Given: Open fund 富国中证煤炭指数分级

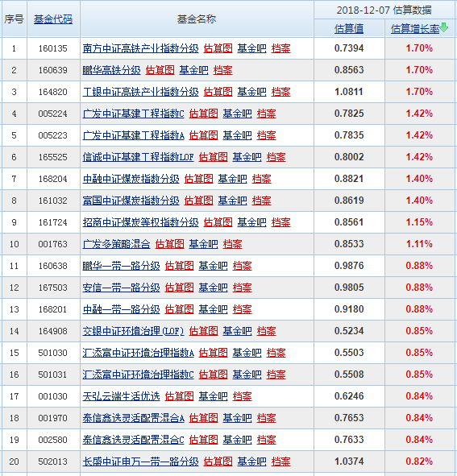Looking at the screenshot, I should (131, 201).
